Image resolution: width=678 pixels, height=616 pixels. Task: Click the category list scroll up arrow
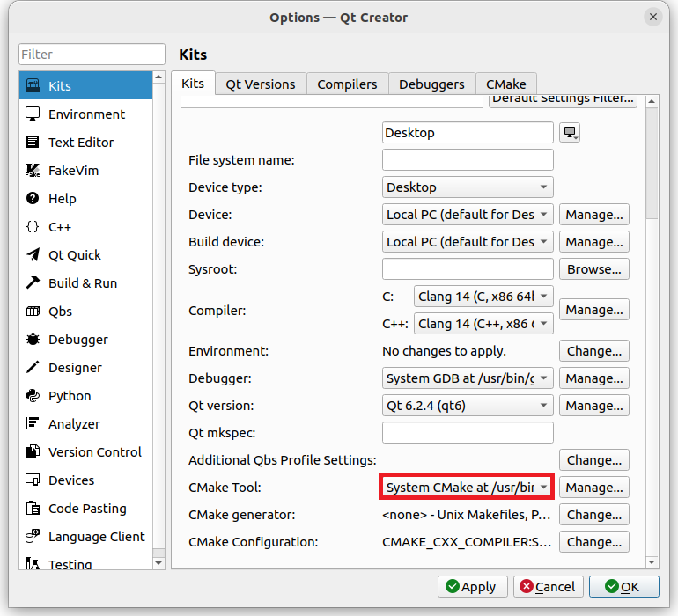pyautogui.click(x=158, y=77)
